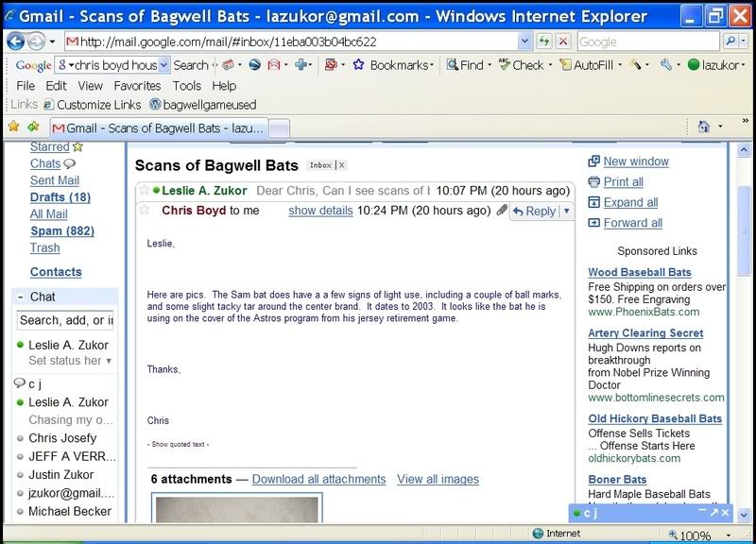
Task: Click Show quoted text
Action: [x=178, y=444]
